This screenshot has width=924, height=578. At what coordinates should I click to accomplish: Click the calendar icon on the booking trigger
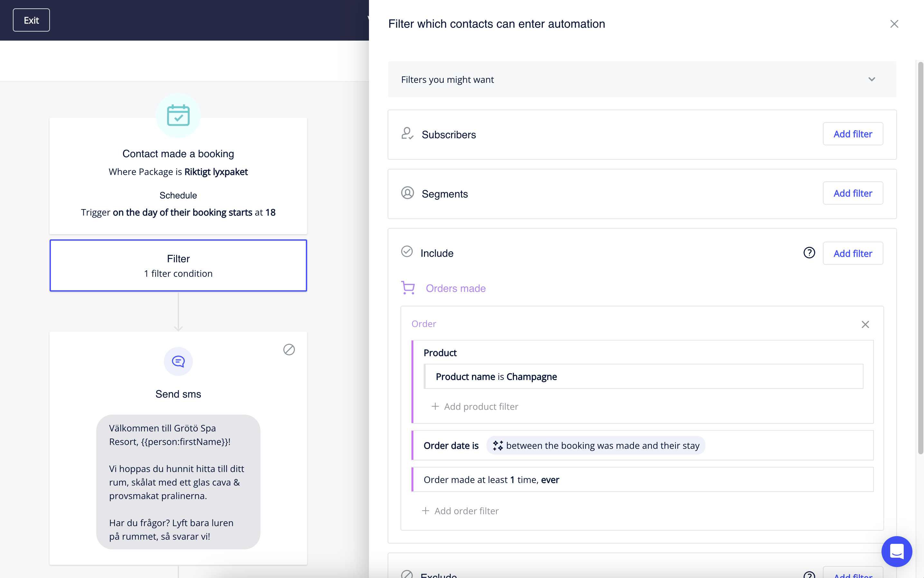tap(178, 115)
